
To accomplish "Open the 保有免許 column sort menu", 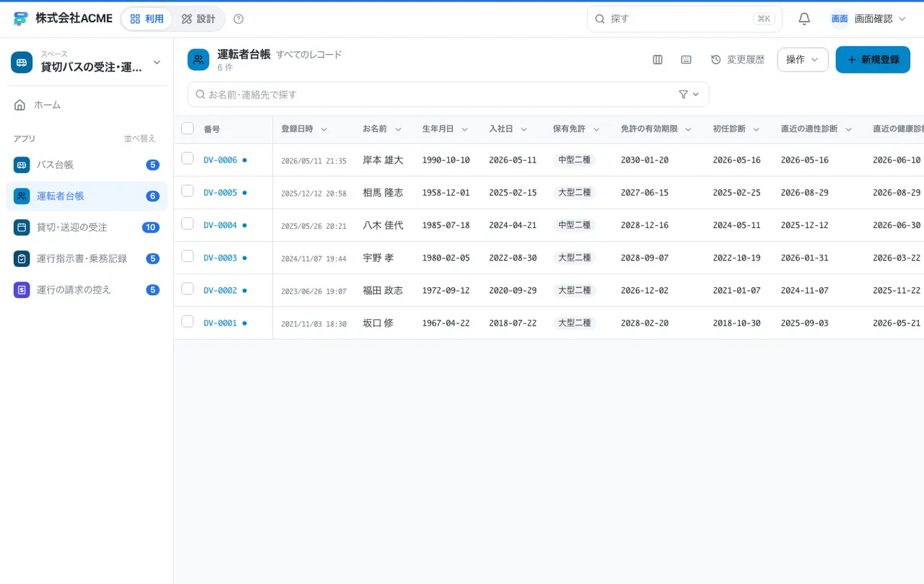I will 596,129.
